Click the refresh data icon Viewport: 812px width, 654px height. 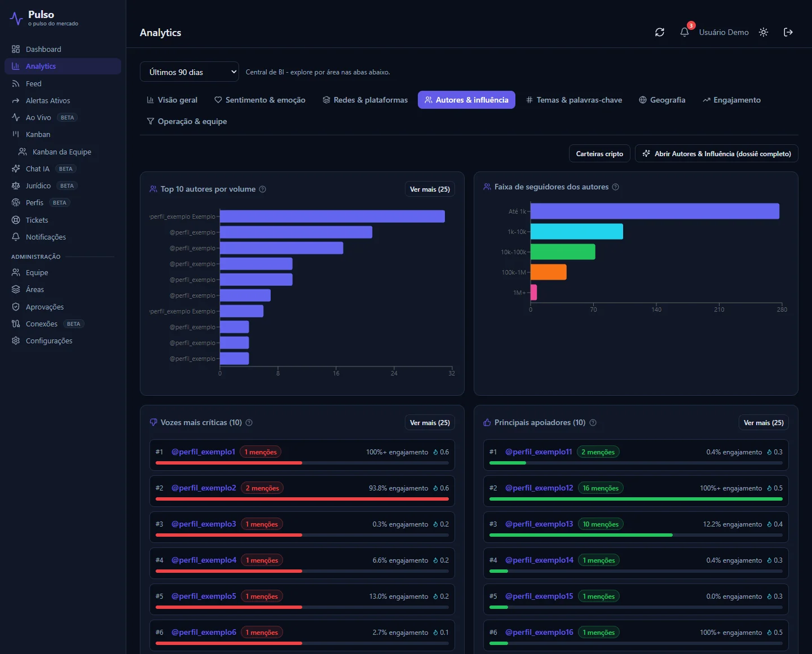point(660,32)
